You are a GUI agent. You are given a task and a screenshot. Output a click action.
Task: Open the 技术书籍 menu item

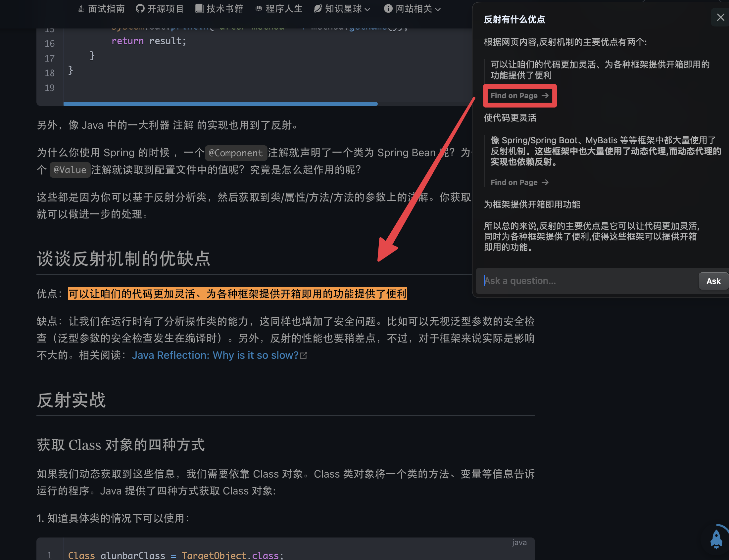(225, 9)
